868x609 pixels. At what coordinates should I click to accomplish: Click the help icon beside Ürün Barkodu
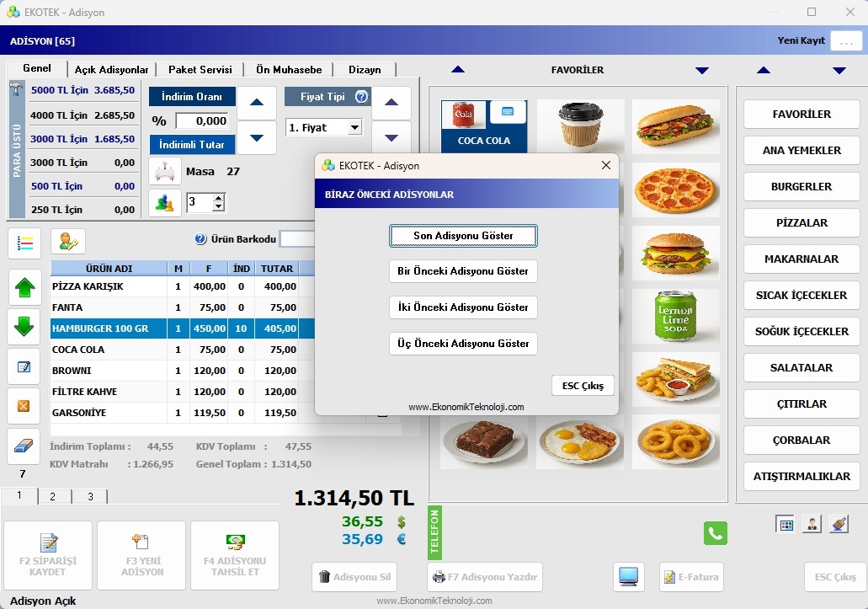[x=200, y=238]
